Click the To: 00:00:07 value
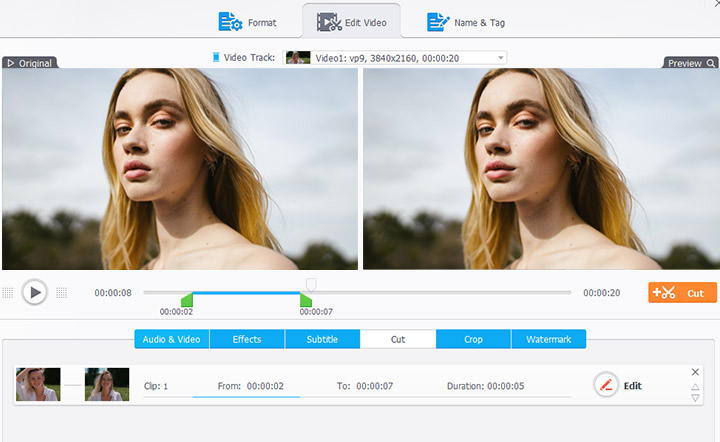720x442 pixels. pos(374,386)
